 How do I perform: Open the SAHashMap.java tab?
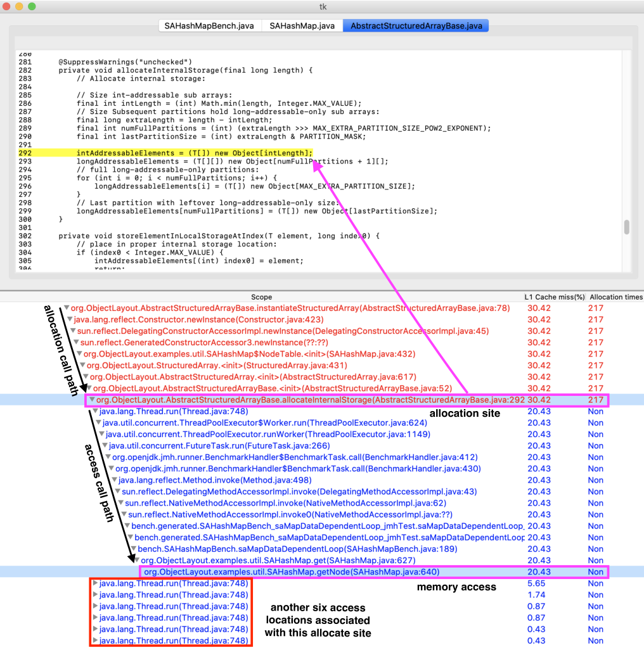(x=302, y=25)
